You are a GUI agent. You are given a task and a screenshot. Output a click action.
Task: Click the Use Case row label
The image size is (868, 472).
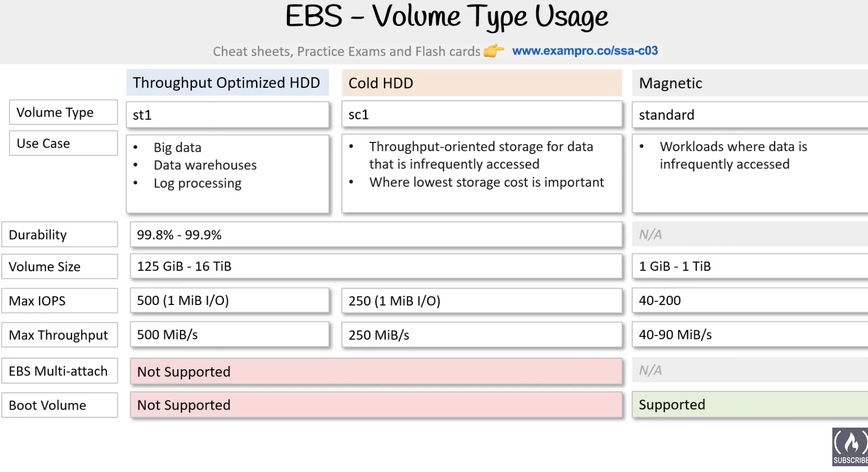point(63,143)
